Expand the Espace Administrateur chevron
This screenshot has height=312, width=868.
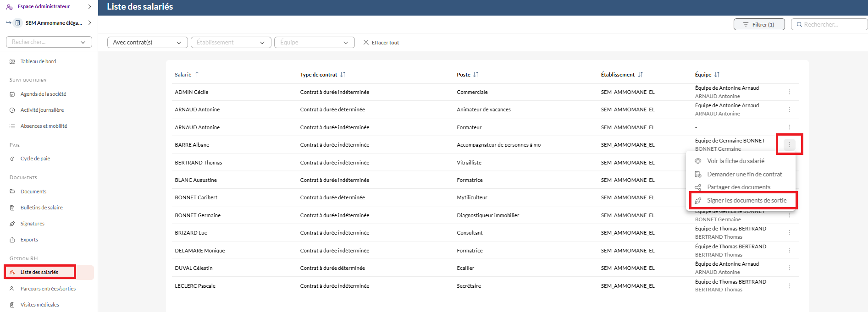(89, 7)
